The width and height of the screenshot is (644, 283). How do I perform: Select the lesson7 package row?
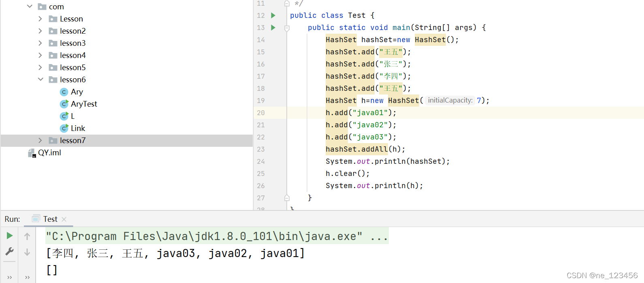(127, 140)
